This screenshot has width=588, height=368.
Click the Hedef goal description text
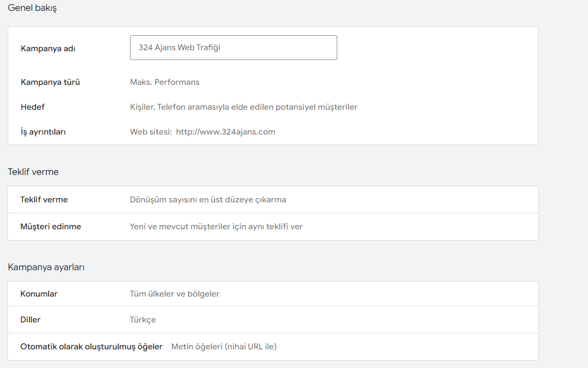click(243, 107)
